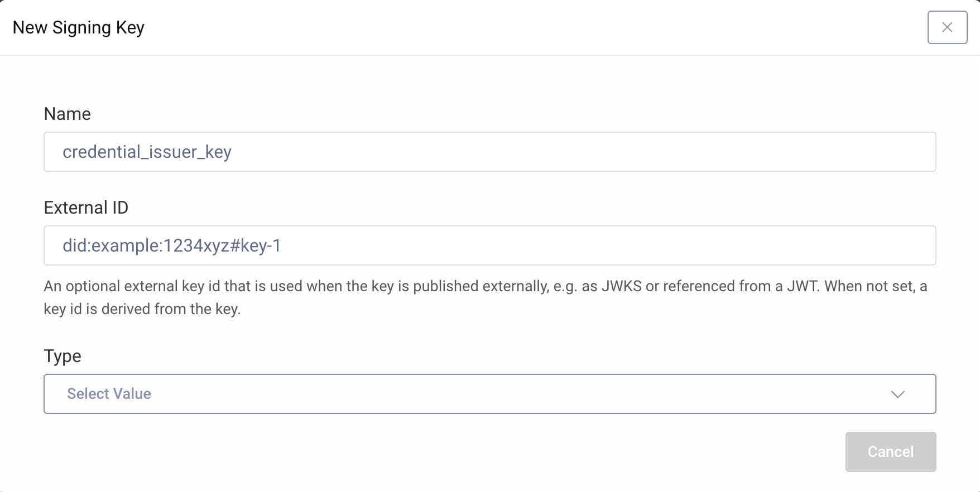Image resolution: width=980 pixels, height=492 pixels.
Task: Focus the Name input field
Action: [x=489, y=152]
